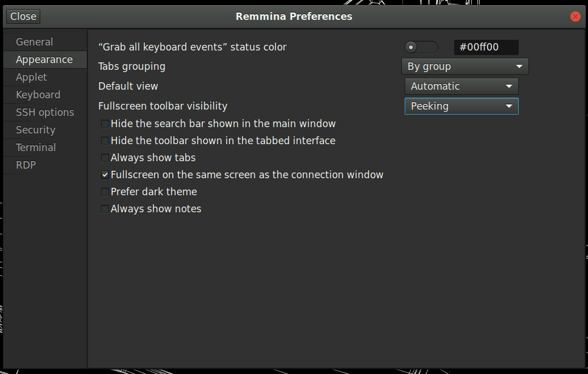
Task: Edit the #00ff00 status color value
Action: (x=486, y=47)
